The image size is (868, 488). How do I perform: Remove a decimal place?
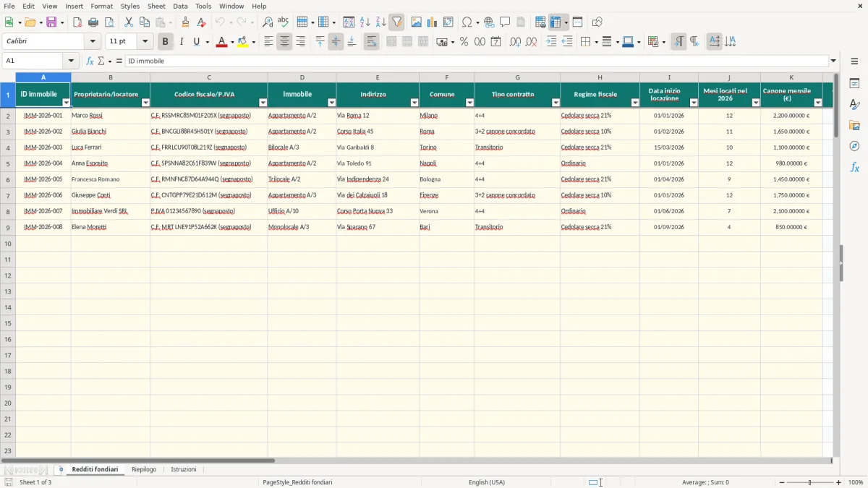[x=531, y=42]
